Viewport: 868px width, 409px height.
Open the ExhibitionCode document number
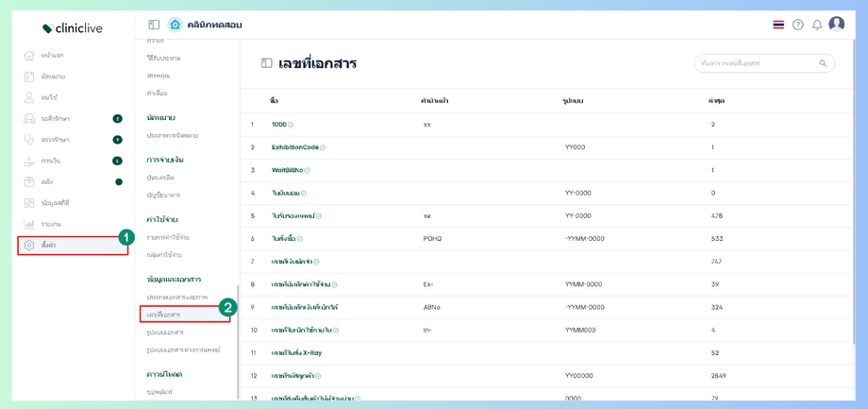[295, 147]
